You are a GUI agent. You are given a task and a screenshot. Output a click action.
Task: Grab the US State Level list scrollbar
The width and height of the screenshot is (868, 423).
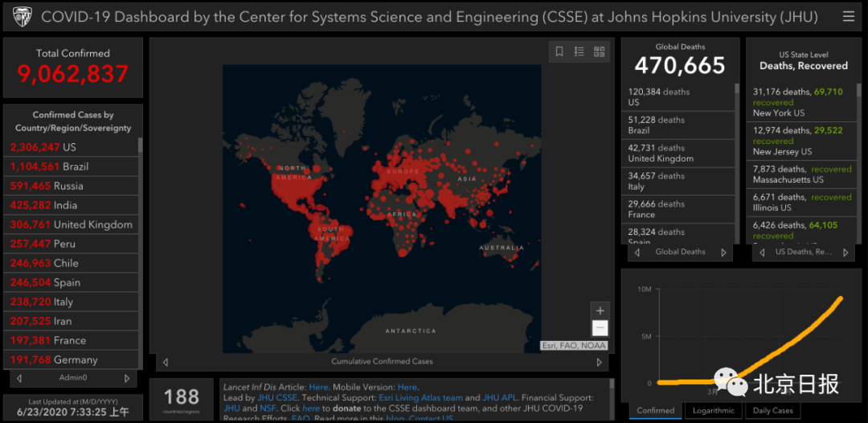tap(858, 90)
